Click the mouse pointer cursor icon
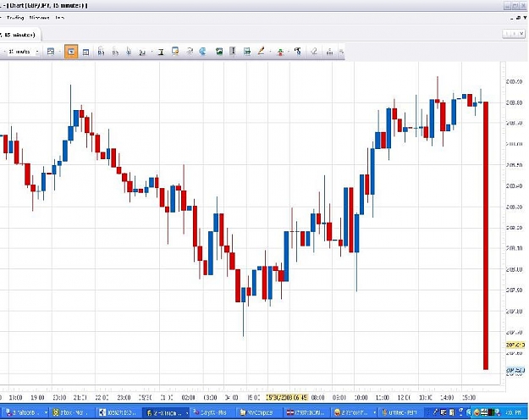529x420 pixels. [129, 52]
